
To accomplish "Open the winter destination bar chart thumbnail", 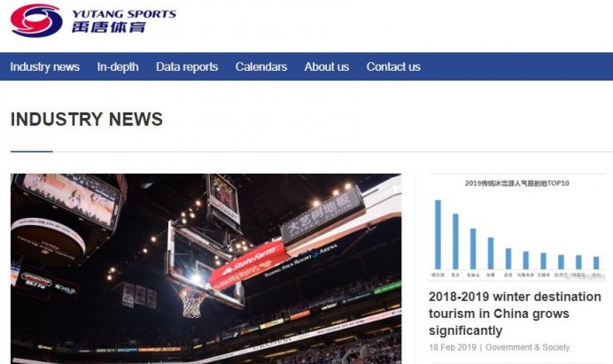I will [516, 226].
